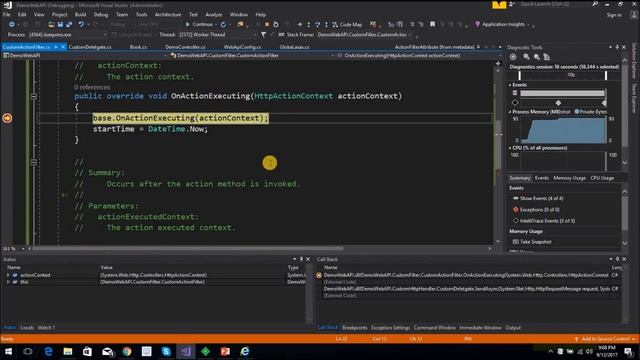
Task: Toggle the Private Bytes legend checkbox
Action: (577, 111)
